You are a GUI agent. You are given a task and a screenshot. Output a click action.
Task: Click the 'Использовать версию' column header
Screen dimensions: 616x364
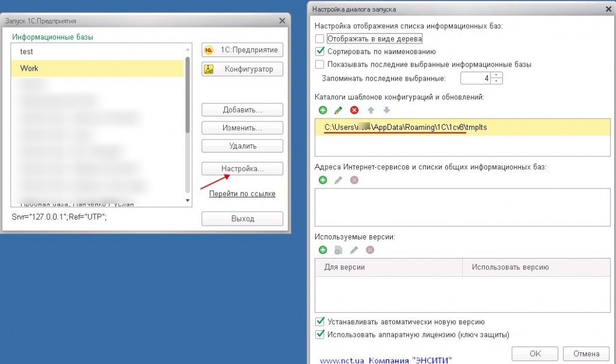536,267
